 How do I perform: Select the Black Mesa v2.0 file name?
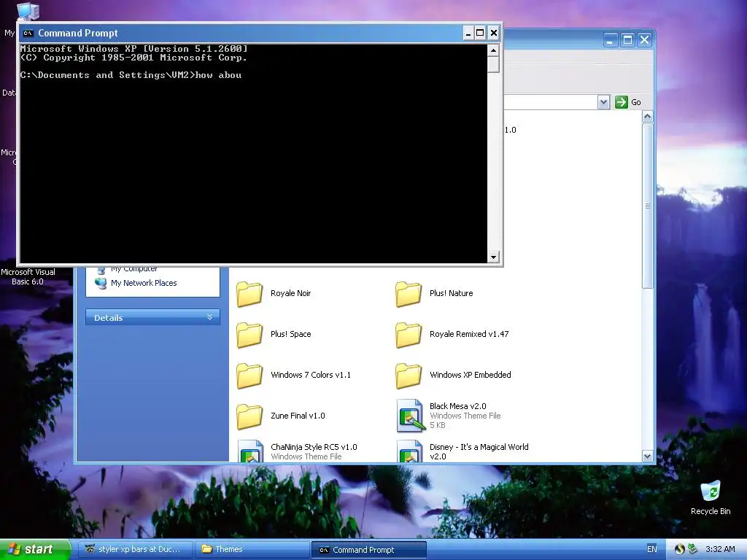[x=458, y=406]
